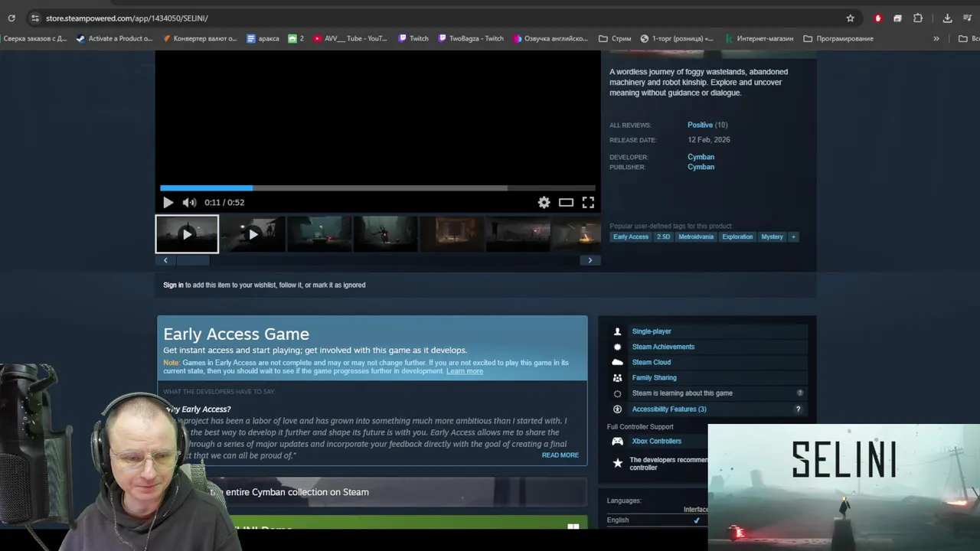This screenshot has width=980, height=551.
Task: Select the first trailer thumbnail
Action: (x=187, y=234)
